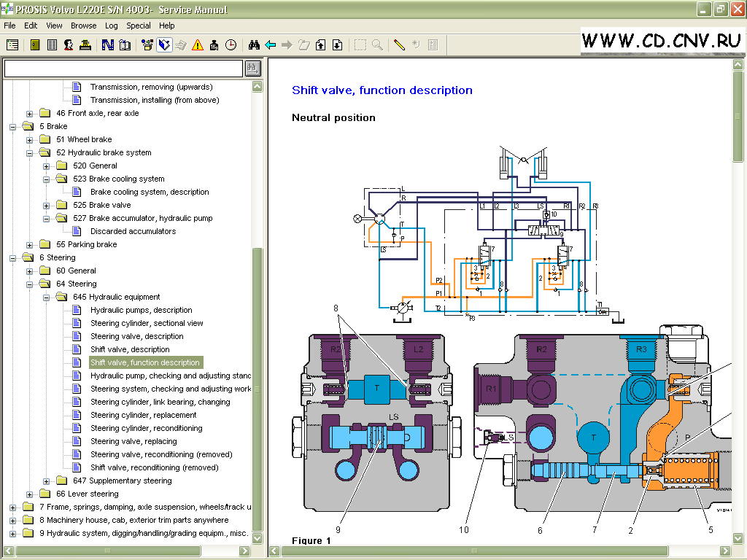The width and height of the screenshot is (747, 560).
Task: Click the tree panel horizontal scroll left arrow
Action: pyautogui.click(x=9, y=551)
